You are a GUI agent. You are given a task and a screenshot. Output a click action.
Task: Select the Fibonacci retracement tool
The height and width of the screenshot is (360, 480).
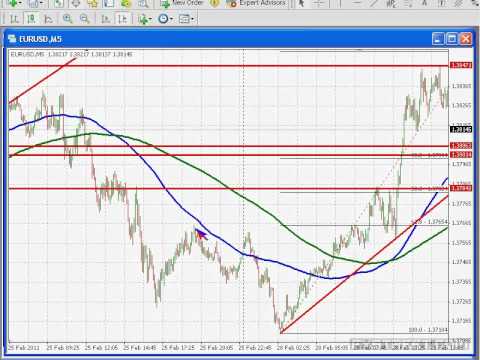click(x=408, y=3)
